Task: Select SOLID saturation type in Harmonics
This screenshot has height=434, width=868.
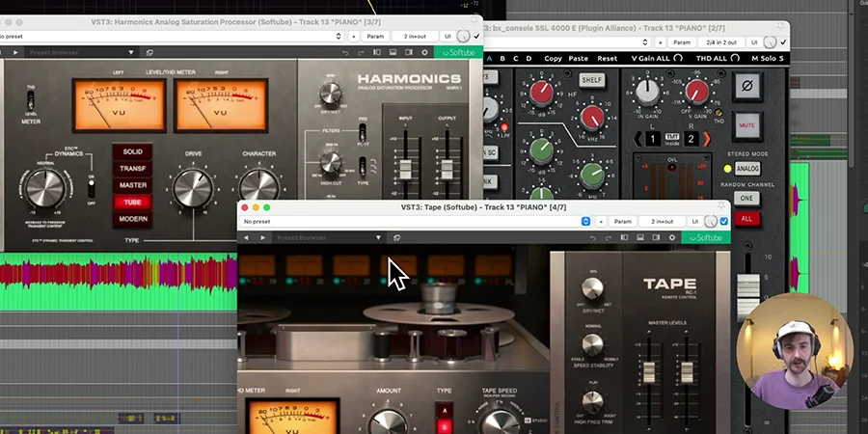Action: click(x=132, y=151)
